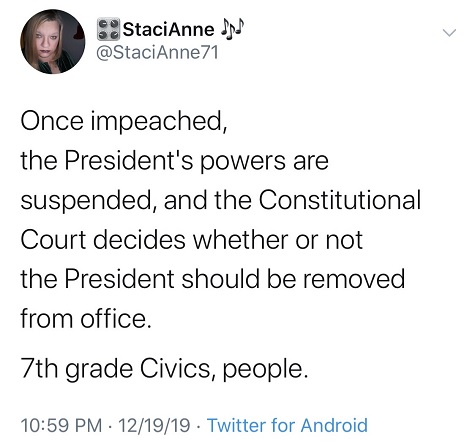Click the line starting 'suspended, and the'
The image size is (475, 444).
221,201
